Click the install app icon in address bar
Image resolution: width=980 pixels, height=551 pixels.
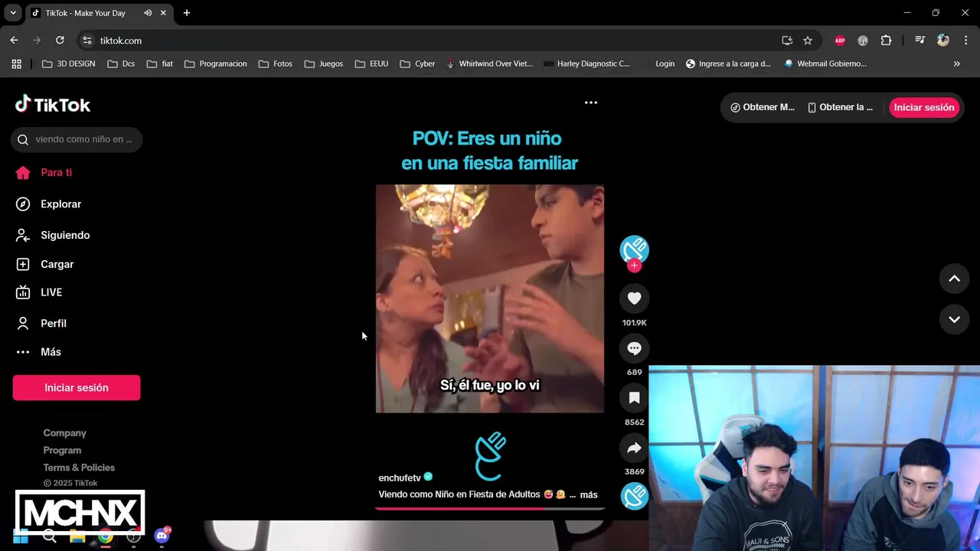(786, 41)
